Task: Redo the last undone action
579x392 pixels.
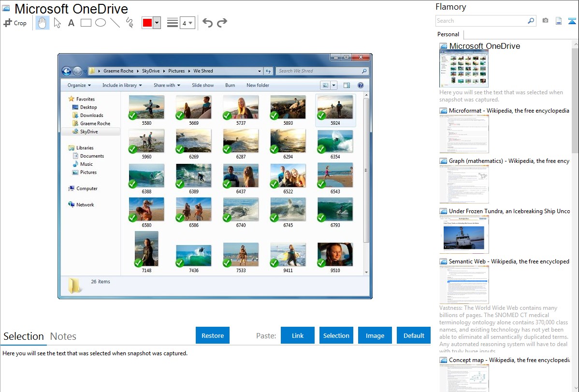Action: [x=222, y=23]
